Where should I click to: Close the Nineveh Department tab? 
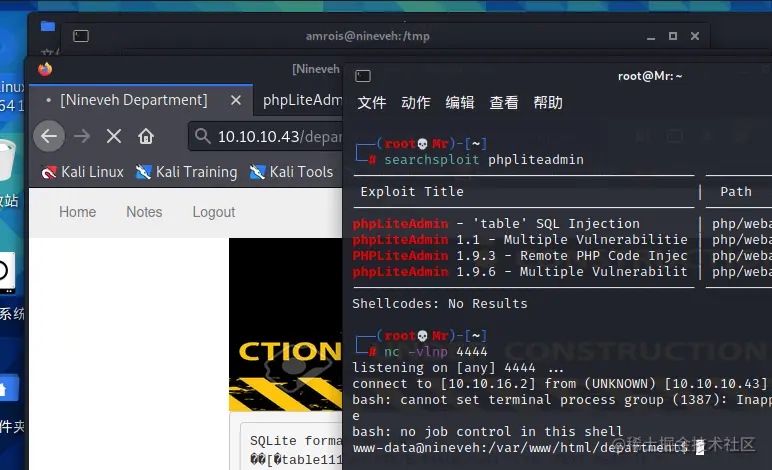click(x=236, y=100)
